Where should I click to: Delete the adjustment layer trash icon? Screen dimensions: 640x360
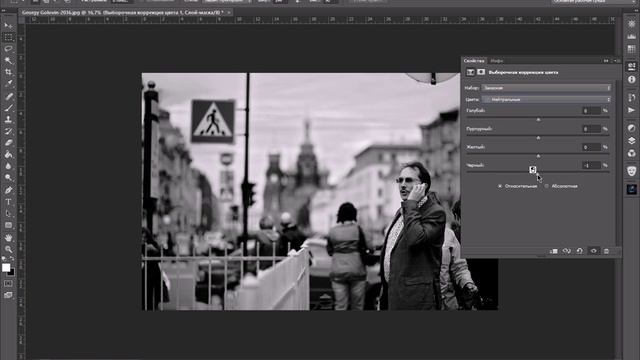coord(607,251)
